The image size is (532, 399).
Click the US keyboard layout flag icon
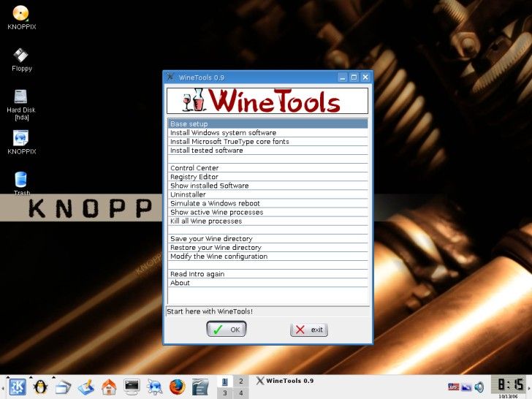[x=454, y=387]
